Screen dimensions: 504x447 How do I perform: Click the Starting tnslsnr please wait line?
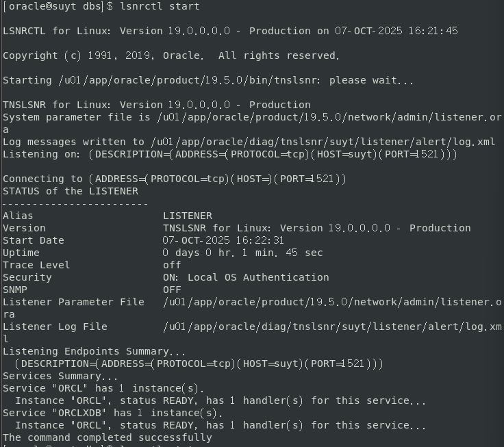pyautogui.click(x=208, y=80)
